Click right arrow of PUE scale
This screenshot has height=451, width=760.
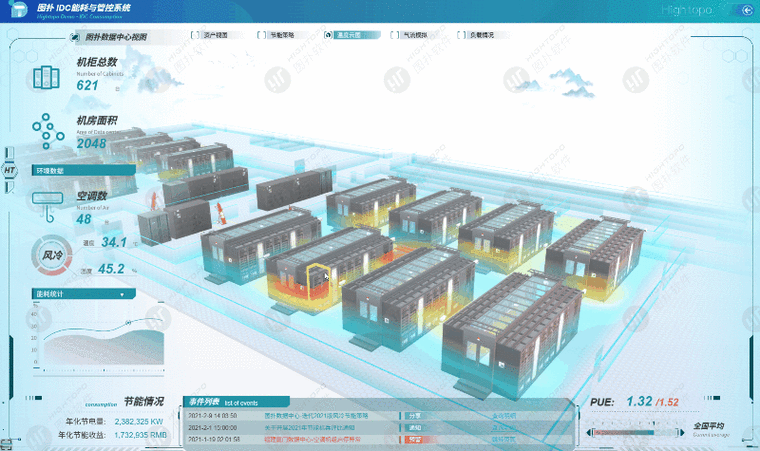(x=681, y=433)
